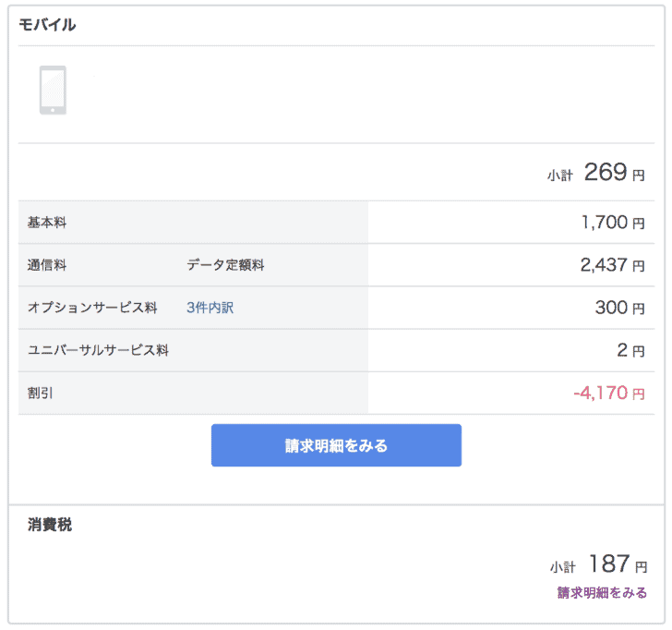Select the オプションサービス料 row label

(92, 308)
